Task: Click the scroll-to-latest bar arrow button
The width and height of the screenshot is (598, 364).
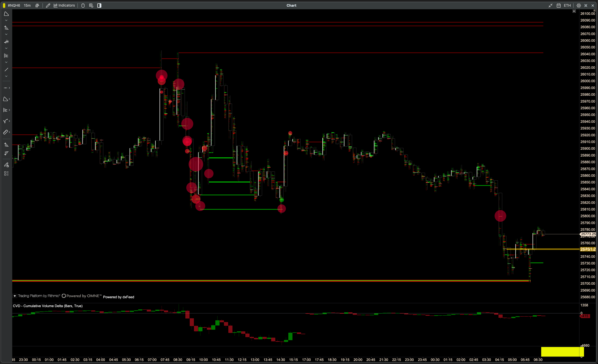Action: (574, 11)
